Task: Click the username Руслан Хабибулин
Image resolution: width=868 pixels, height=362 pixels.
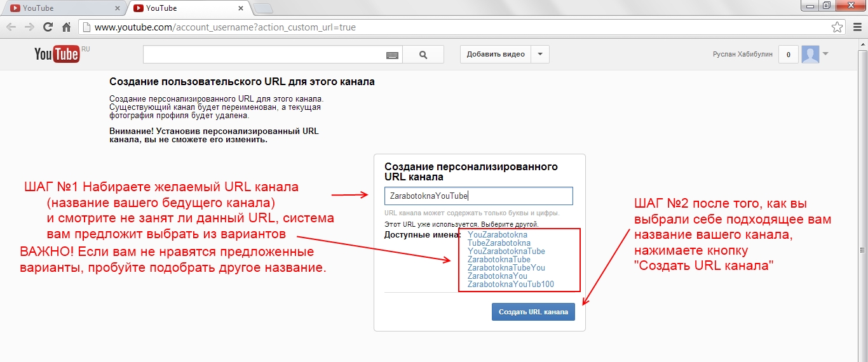Action: [743, 55]
